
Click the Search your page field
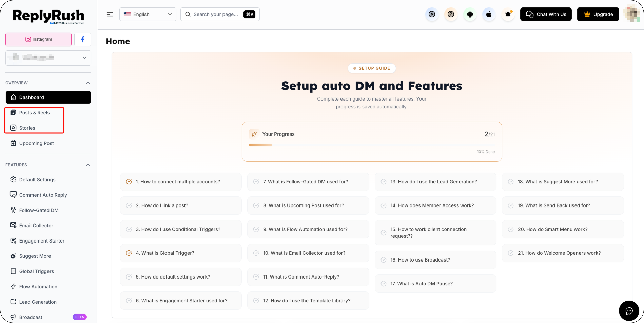[x=220, y=14]
